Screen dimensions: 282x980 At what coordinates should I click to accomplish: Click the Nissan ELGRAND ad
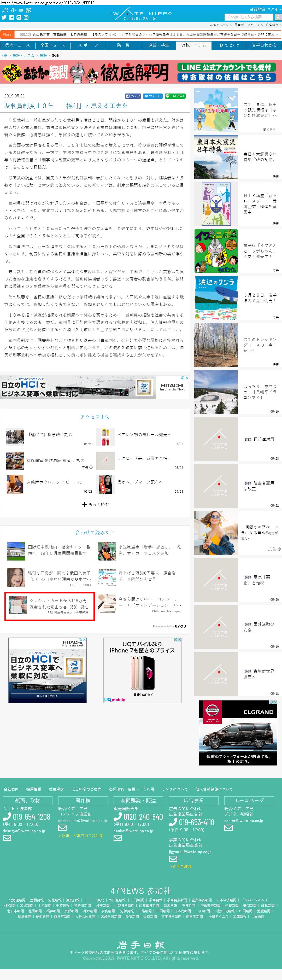pos(238,732)
